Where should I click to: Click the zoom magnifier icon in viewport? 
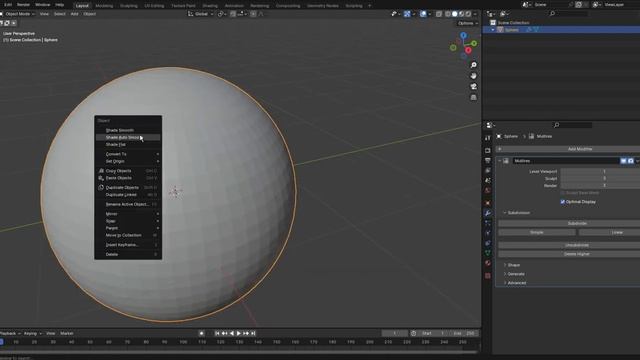click(473, 65)
